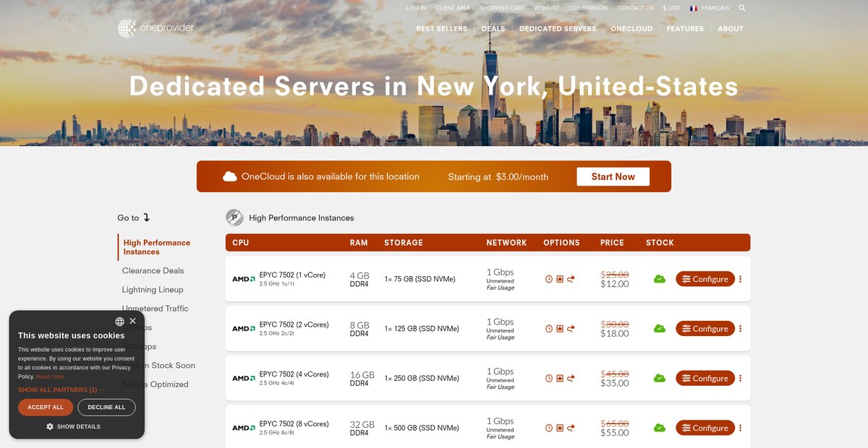
Task: Open the three-dot menu for the $18.00 server
Action: (740, 329)
